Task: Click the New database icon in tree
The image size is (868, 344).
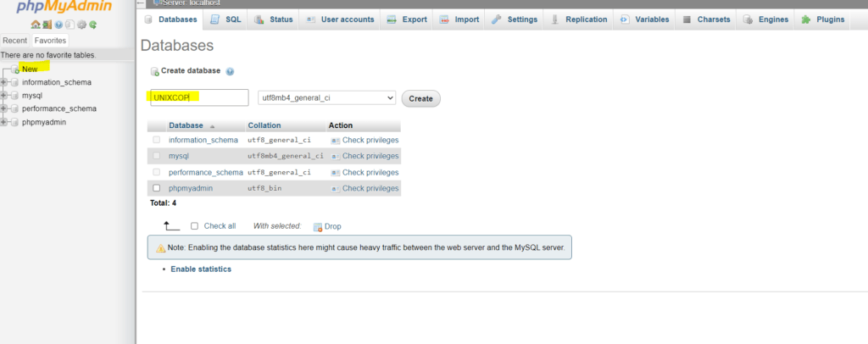Action: coord(15,69)
